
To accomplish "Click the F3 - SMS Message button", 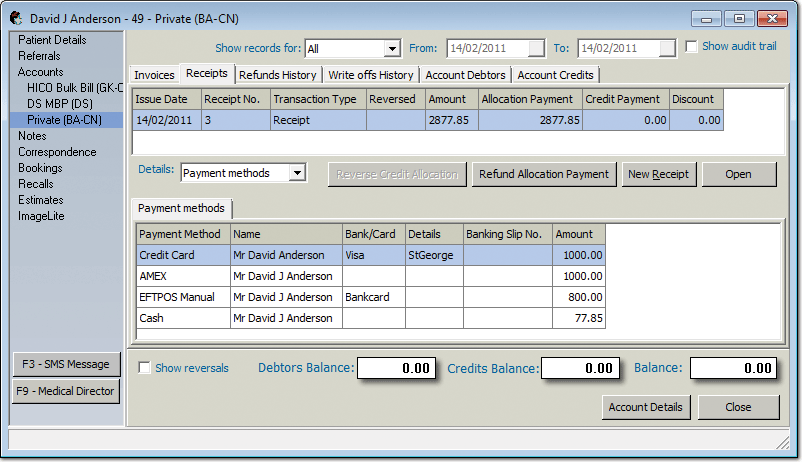I will tap(67, 363).
